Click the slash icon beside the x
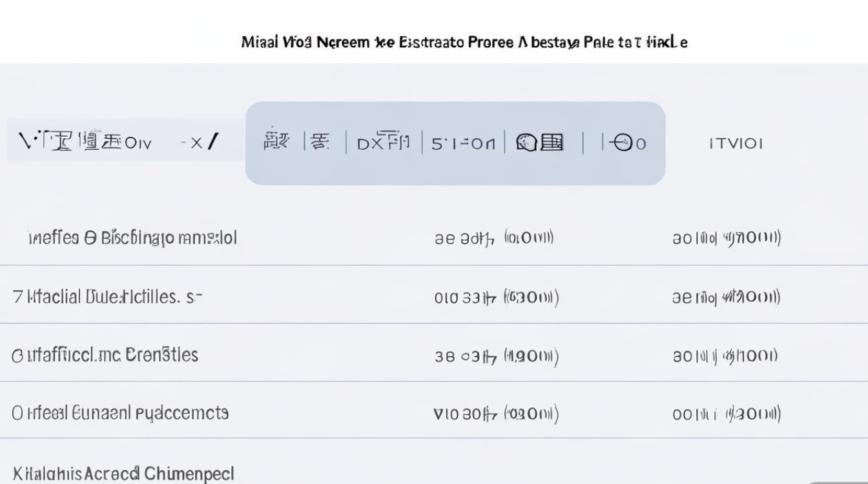The image size is (868, 484). click(x=212, y=141)
